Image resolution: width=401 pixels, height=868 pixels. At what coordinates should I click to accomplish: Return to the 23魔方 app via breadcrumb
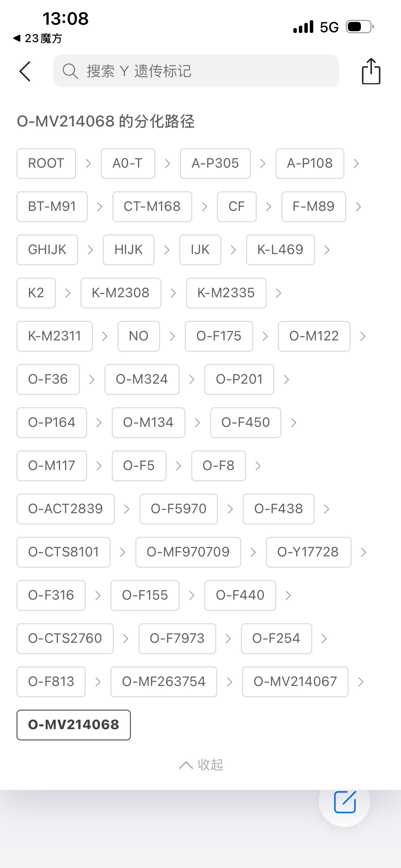(38, 38)
